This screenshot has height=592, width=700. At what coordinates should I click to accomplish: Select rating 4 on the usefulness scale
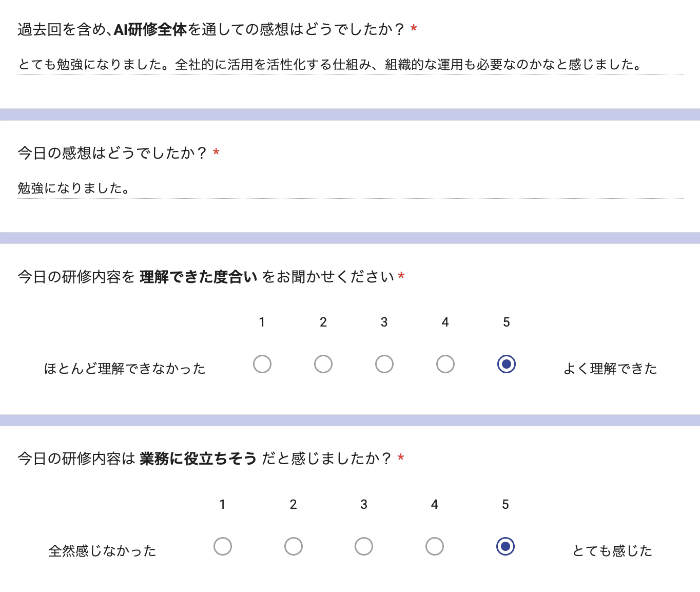(x=435, y=546)
